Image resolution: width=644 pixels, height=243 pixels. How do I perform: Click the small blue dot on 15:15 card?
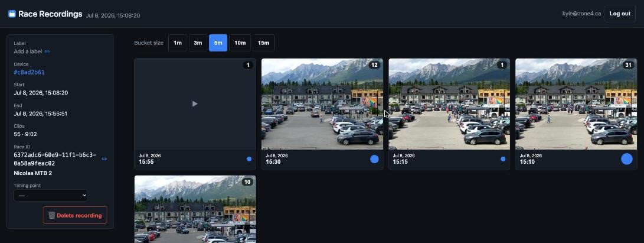[x=503, y=158]
